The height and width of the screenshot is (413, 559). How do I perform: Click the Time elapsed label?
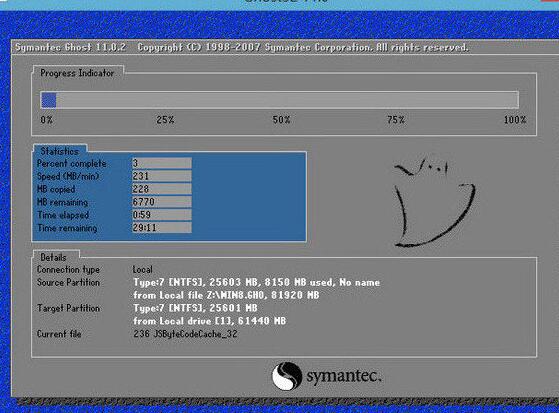point(63,215)
